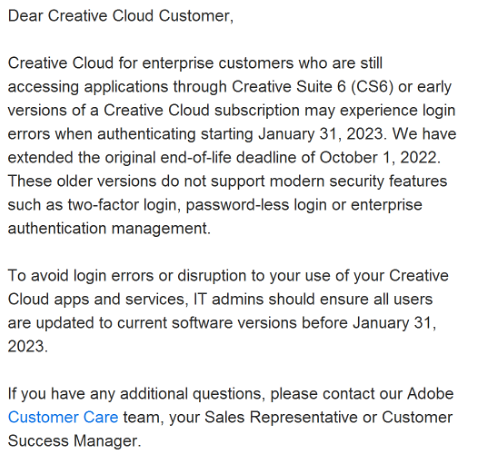Click the words 'IT admins' in second paragraph
Image resolution: width=487 pixels, height=467 pixels.
229,299
